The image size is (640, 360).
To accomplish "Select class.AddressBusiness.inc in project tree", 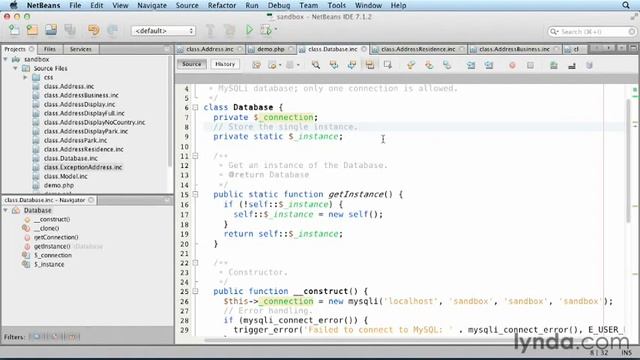I will (x=81, y=95).
